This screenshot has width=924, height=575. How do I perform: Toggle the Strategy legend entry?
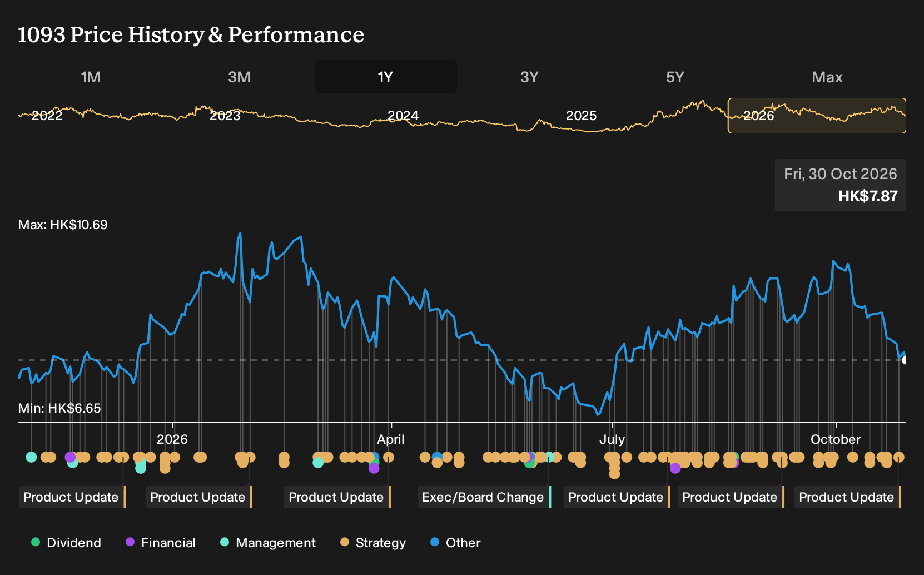pyautogui.click(x=373, y=543)
